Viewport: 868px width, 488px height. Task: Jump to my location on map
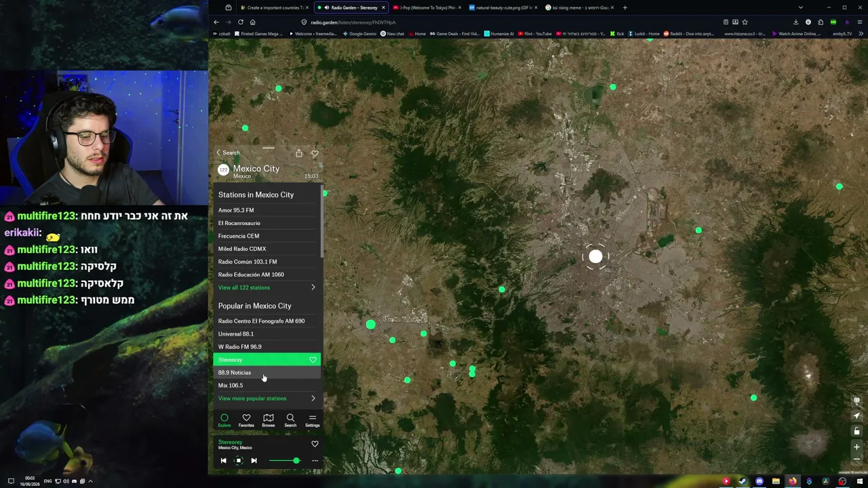click(x=856, y=416)
